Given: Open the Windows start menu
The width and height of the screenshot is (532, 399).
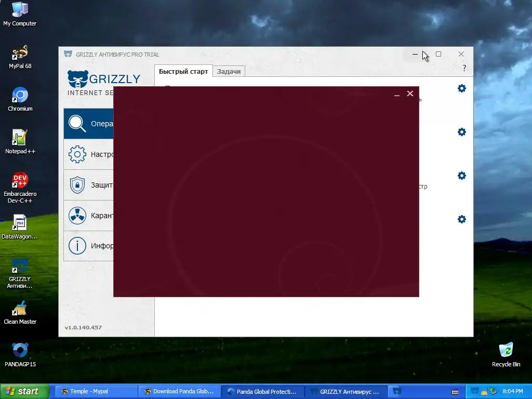Looking at the screenshot, I should 24,392.
